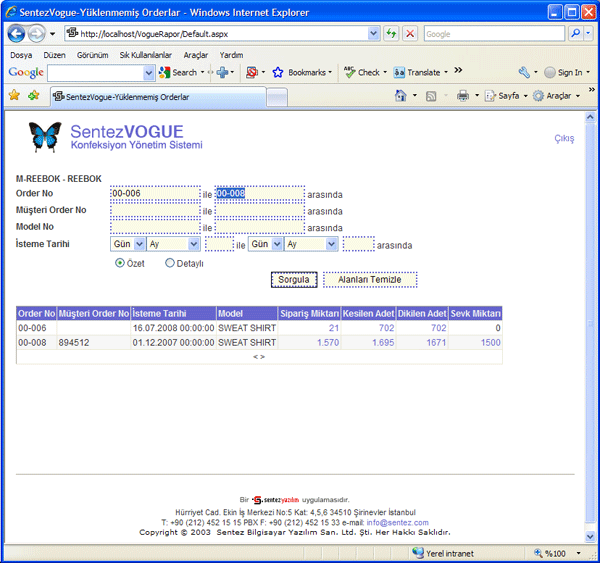Click the Refresh page icon

pos(391,34)
